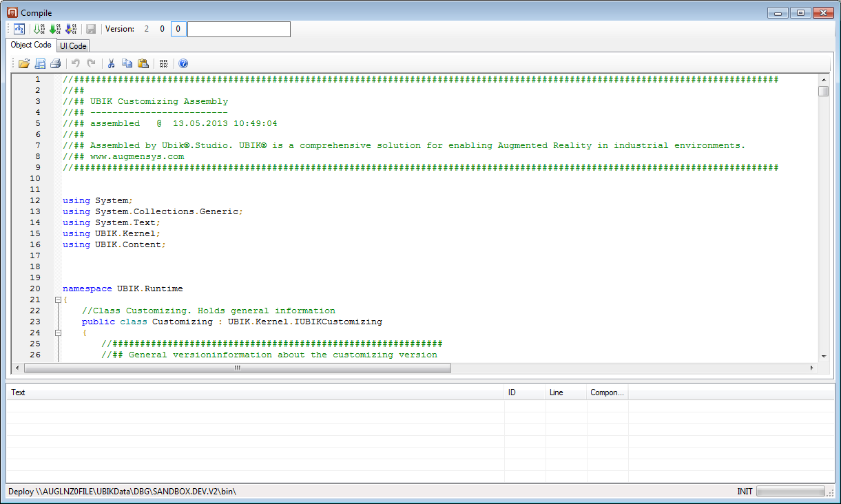
Task: Click the paste clipboard icon
Action: [143, 64]
